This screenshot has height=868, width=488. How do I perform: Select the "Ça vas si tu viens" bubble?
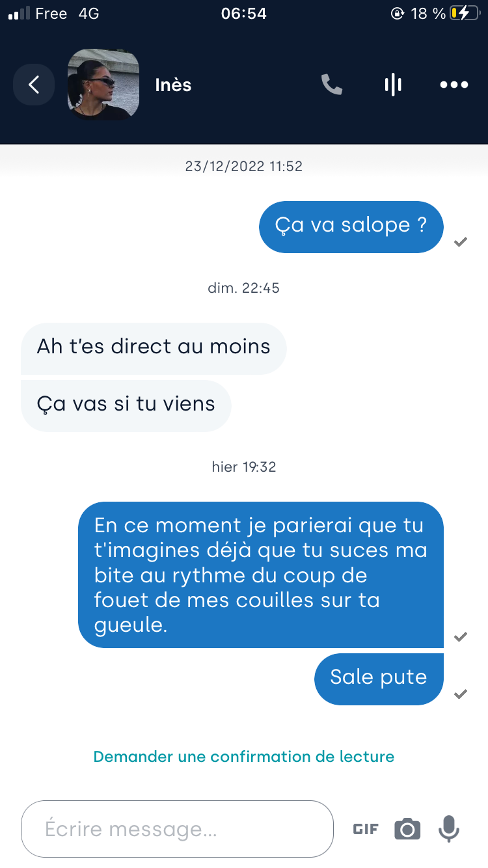126,404
